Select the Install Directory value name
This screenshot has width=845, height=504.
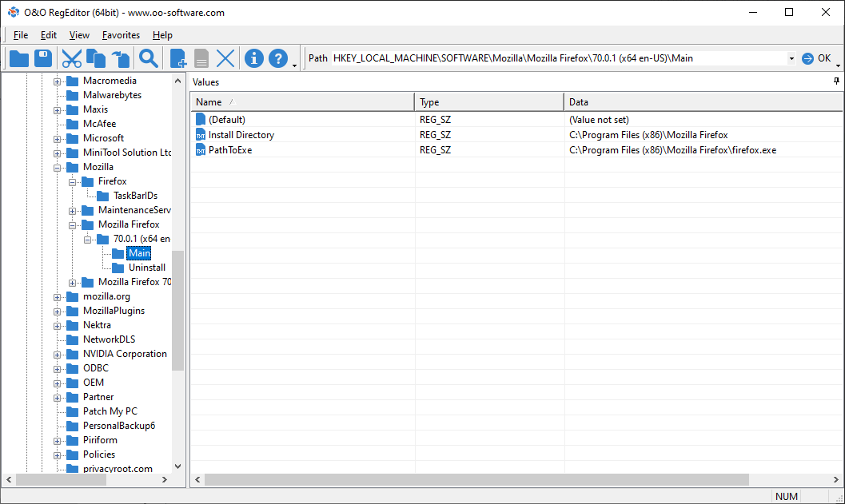pos(241,135)
